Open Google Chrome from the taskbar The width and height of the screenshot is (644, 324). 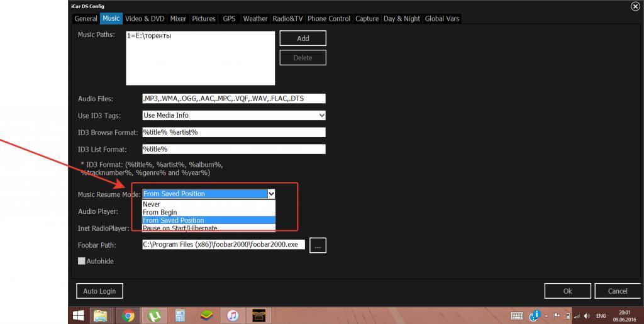tap(128, 315)
